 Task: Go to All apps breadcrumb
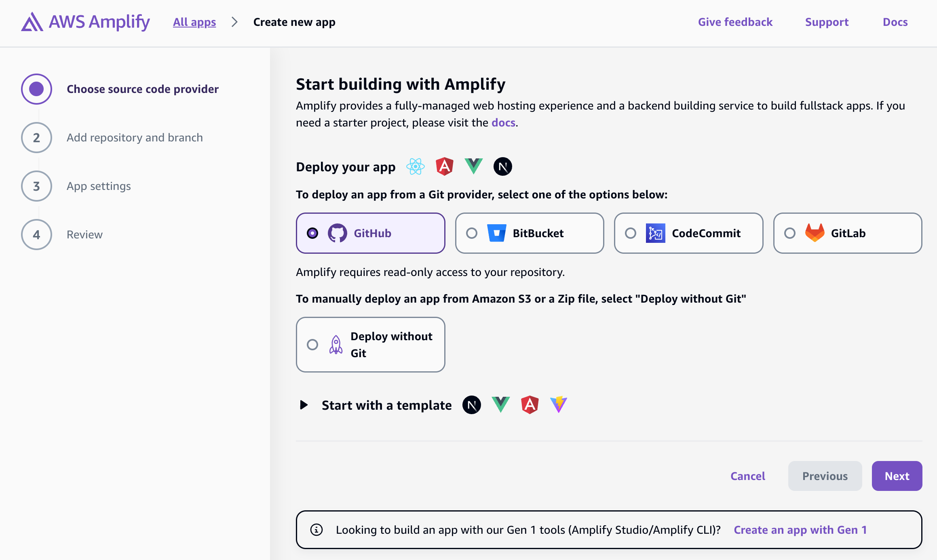click(x=194, y=22)
